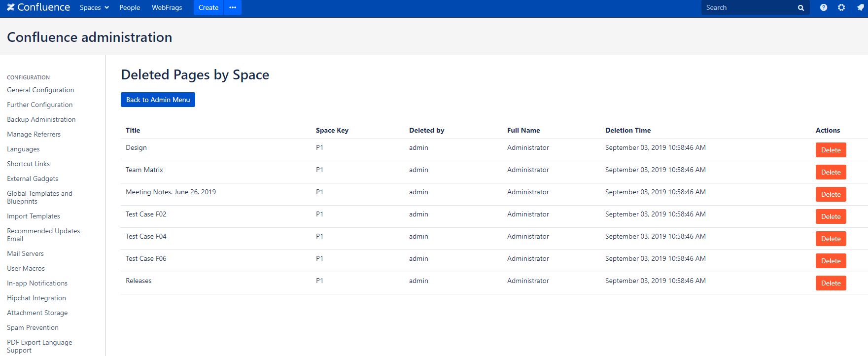Delete the Design page
This screenshot has height=356, width=868.
(831, 150)
